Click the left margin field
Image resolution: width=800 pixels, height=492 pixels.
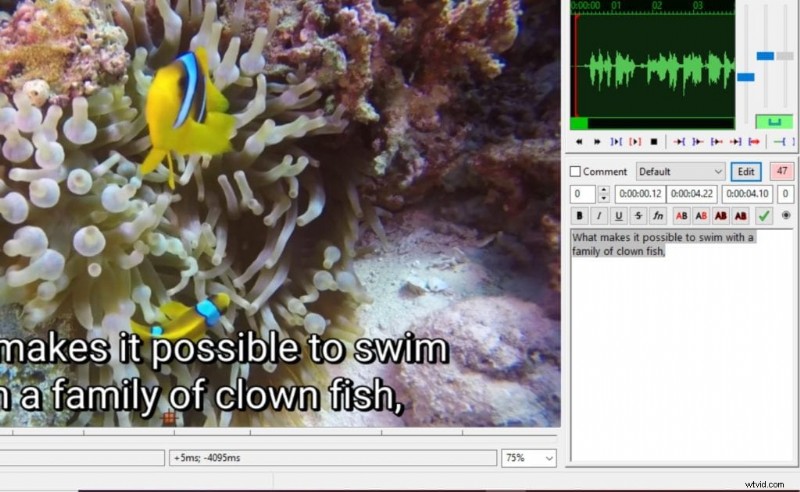785,194
